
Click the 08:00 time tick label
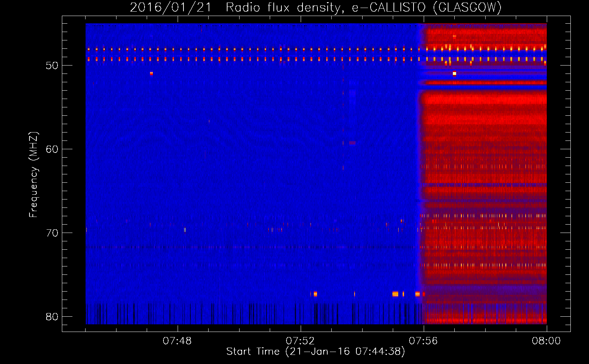click(546, 341)
